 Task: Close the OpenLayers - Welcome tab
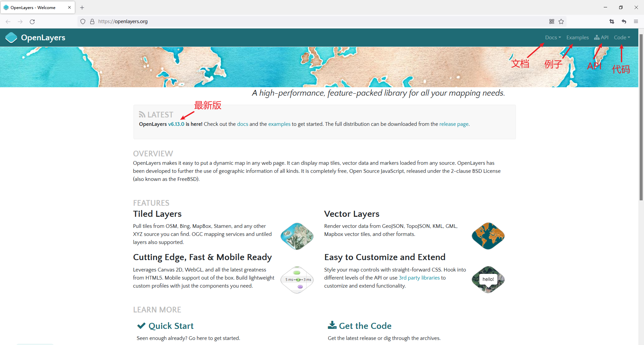click(69, 7)
